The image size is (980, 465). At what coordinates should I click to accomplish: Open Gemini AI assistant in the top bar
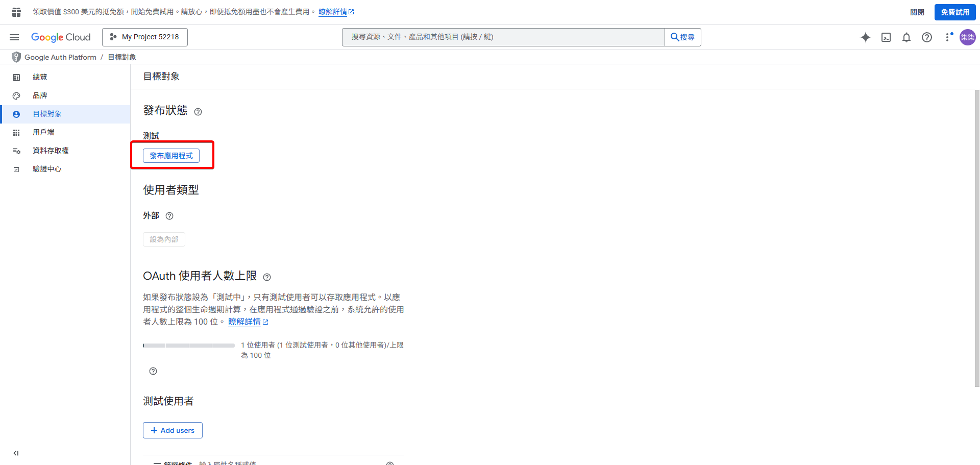tap(866, 37)
